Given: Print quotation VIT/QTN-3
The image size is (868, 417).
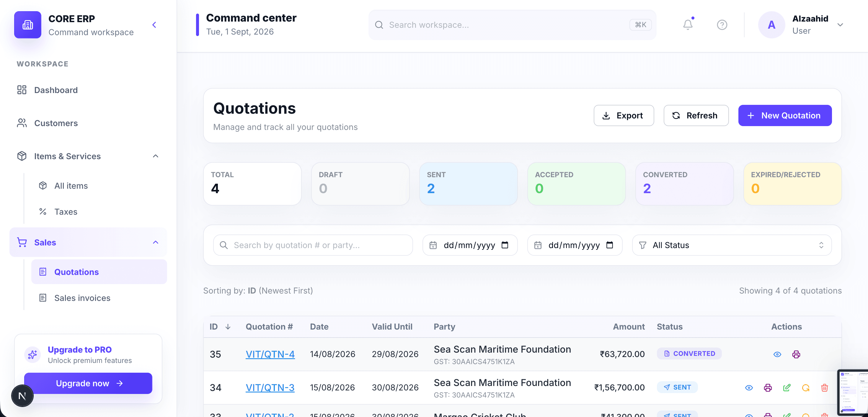Looking at the screenshot, I should (768, 388).
